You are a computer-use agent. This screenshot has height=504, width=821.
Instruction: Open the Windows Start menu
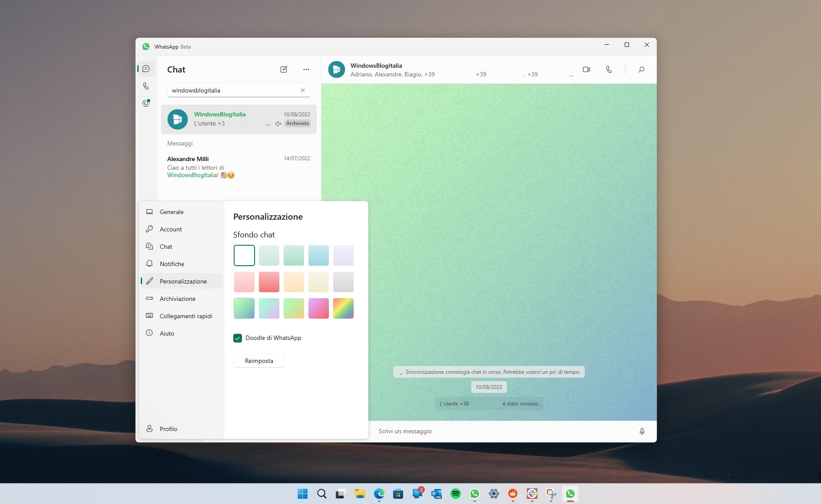pyautogui.click(x=303, y=494)
